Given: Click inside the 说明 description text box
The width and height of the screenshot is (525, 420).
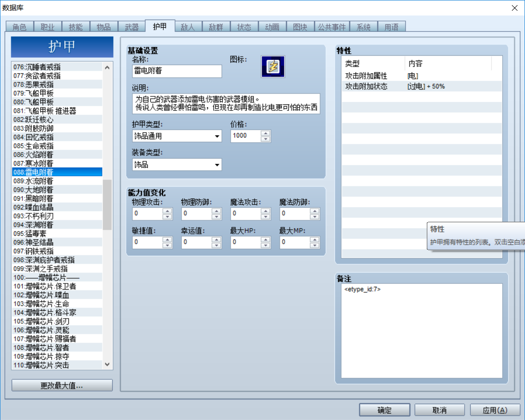Looking at the screenshot, I should pos(226,103).
